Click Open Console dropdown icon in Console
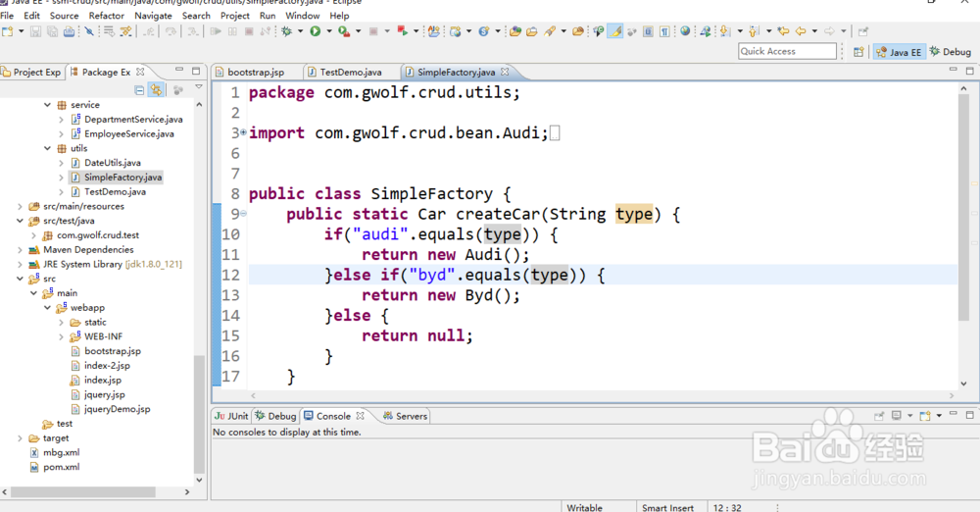Viewport: 980px width, 512px height. (x=939, y=416)
